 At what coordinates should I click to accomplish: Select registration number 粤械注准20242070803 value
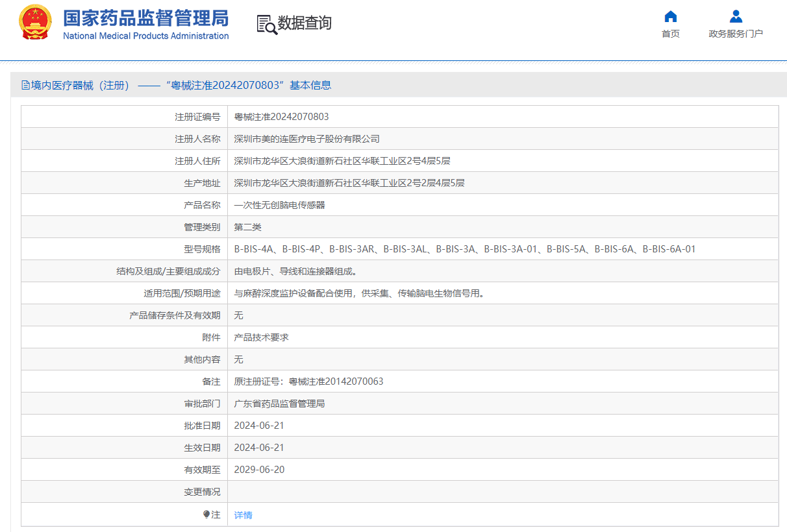[281, 117]
